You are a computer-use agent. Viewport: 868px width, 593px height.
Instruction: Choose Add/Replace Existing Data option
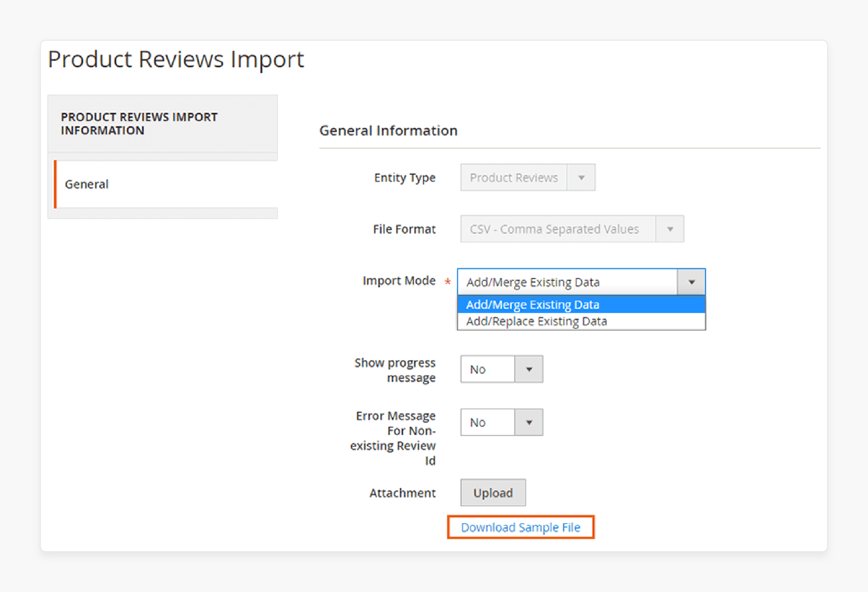pos(581,321)
